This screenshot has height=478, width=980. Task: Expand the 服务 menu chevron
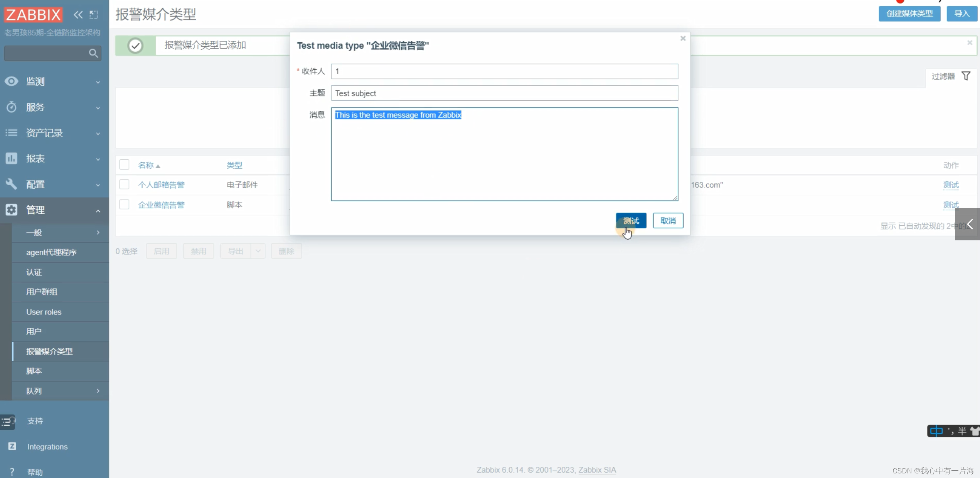coord(98,108)
